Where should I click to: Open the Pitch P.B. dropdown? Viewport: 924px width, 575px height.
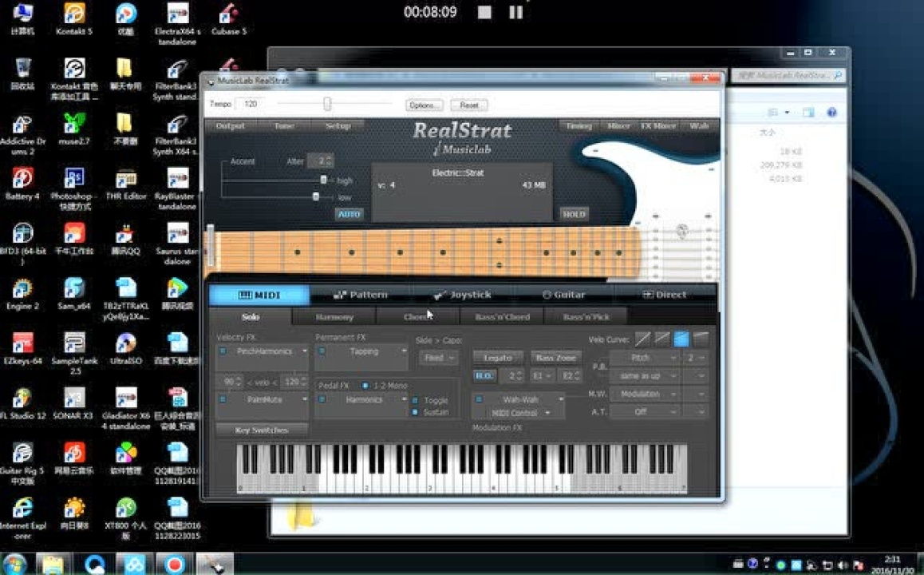tap(646, 358)
